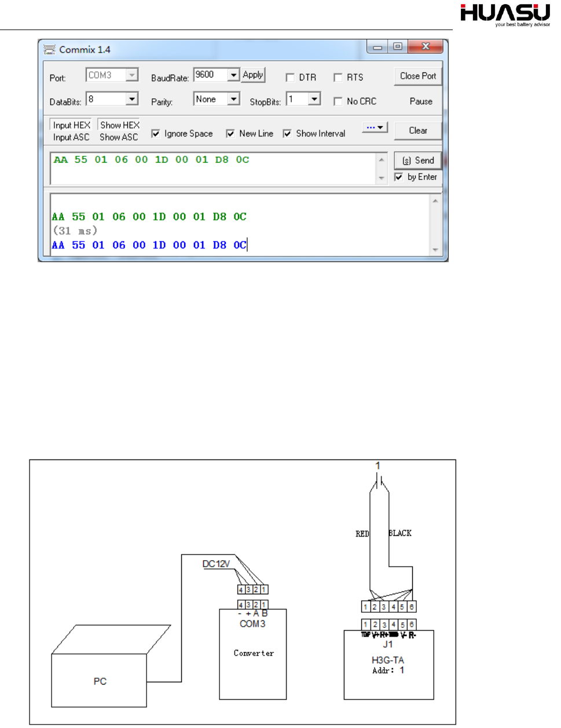The width and height of the screenshot is (561, 728).
Task: Uncheck Ignore Space option
Action: pyautogui.click(x=156, y=134)
